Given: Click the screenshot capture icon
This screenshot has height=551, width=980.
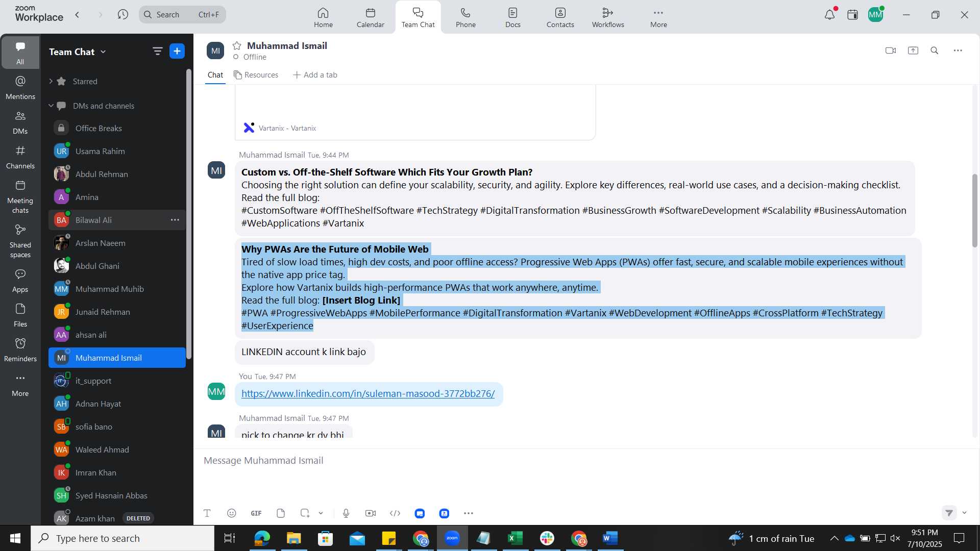Looking at the screenshot, I should (305, 513).
